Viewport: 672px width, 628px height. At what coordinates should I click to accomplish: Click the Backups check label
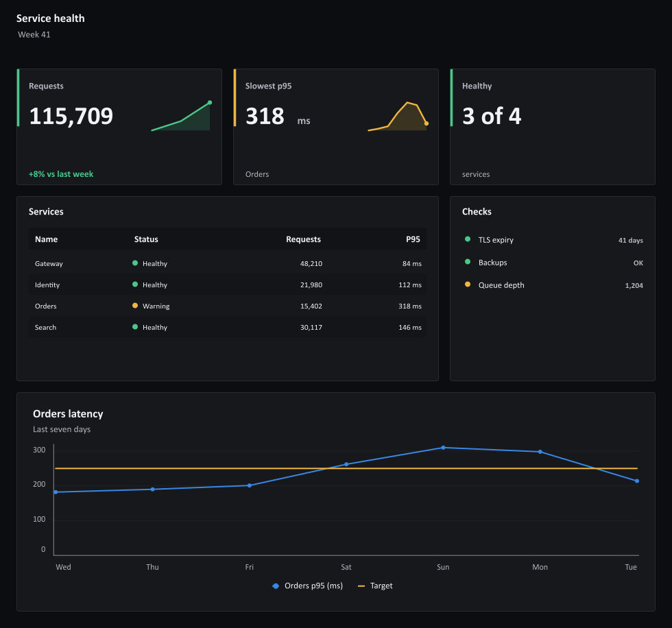click(493, 262)
